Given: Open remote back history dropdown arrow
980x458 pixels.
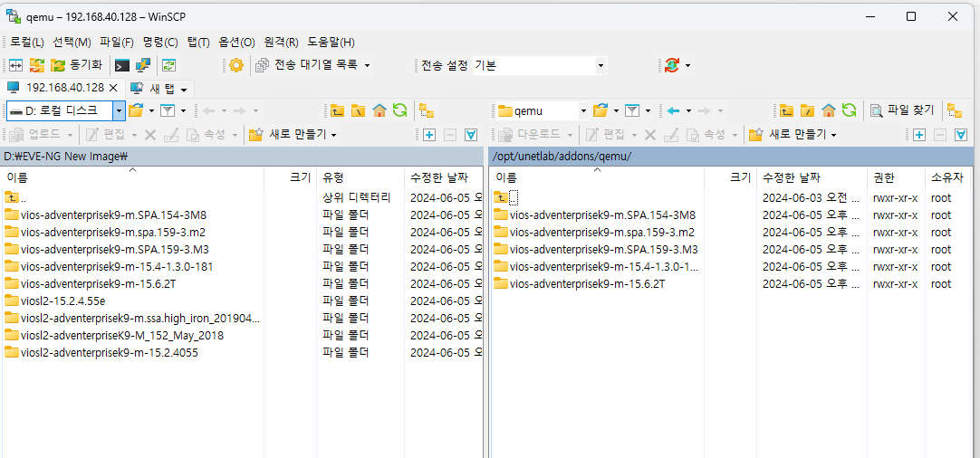Looking at the screenshot, I should tap(688, 111).
